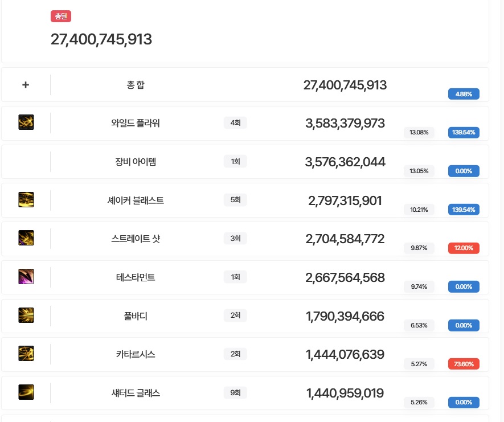Click the red 총딜 badge
The width and height of the screenshot is (504, 422).
pos(61,17)
